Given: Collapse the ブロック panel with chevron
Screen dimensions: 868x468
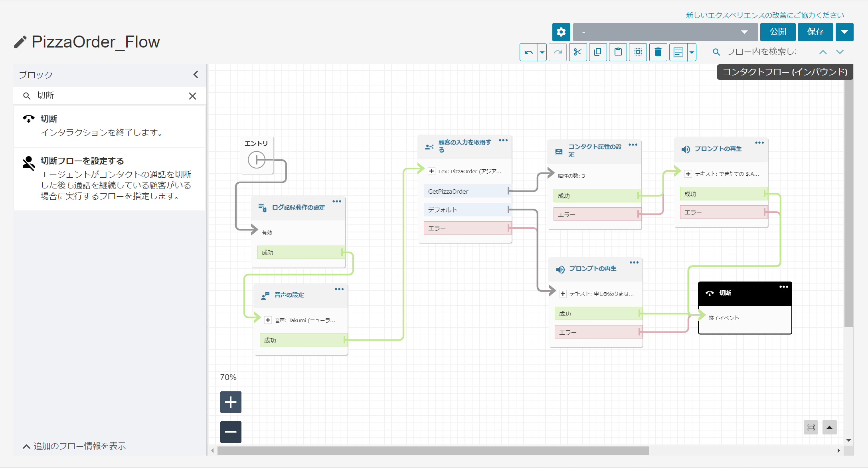Looking at the screenshot, I should click(196, 75).
